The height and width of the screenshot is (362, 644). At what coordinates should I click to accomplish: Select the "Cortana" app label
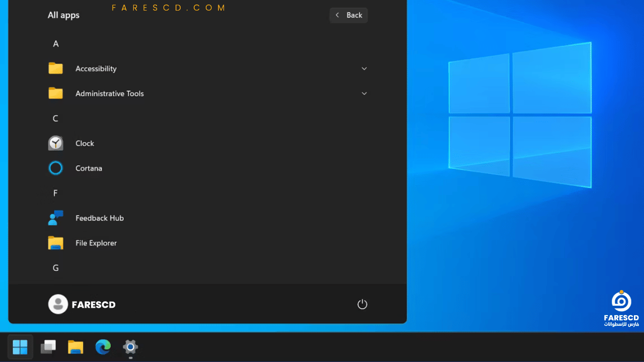pyautogui.click(x=89, y=168)
